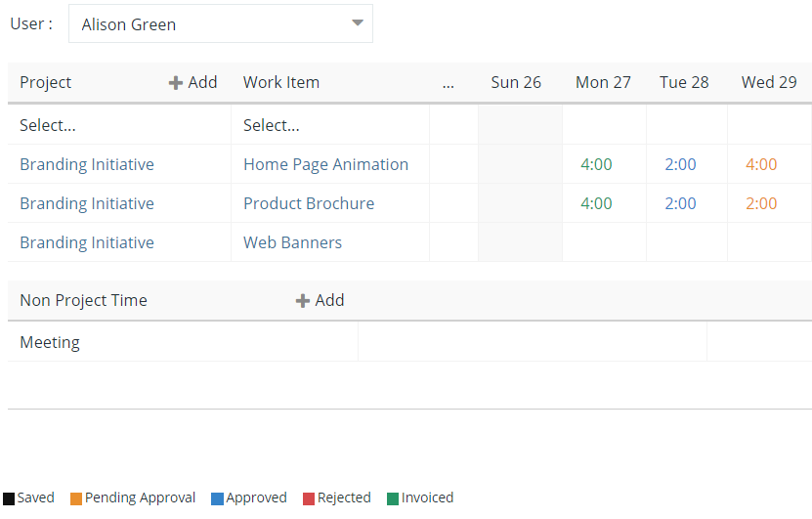Open Branding Initiative project in the Web Banners row
This screenshot has height=519, width=812.
coord(87,242)
